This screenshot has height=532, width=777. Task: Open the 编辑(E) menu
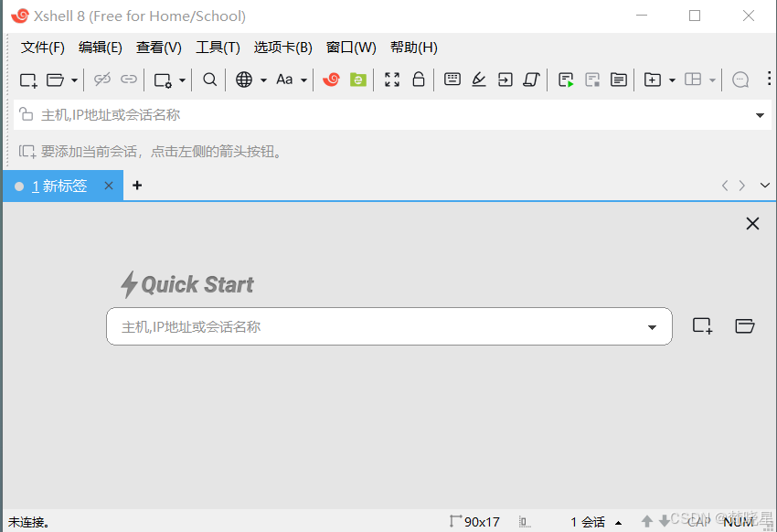[x=101, y=48]
